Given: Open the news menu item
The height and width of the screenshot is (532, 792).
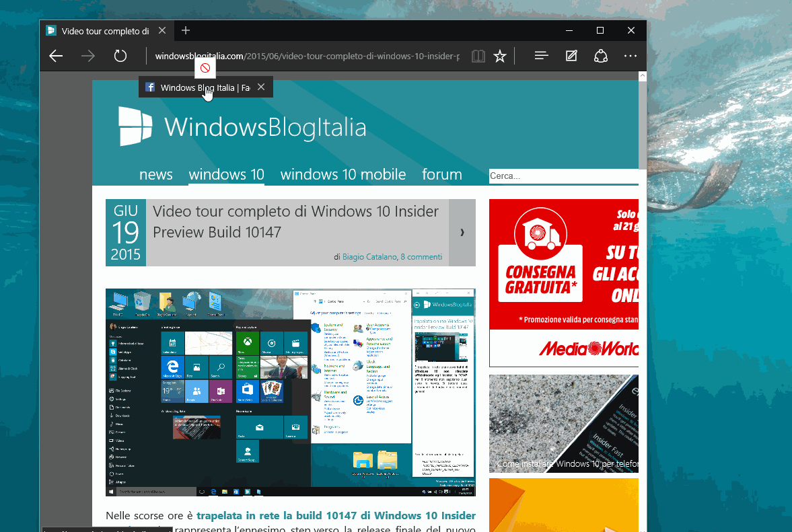Looking at the screenshot, I should [156, 175].
